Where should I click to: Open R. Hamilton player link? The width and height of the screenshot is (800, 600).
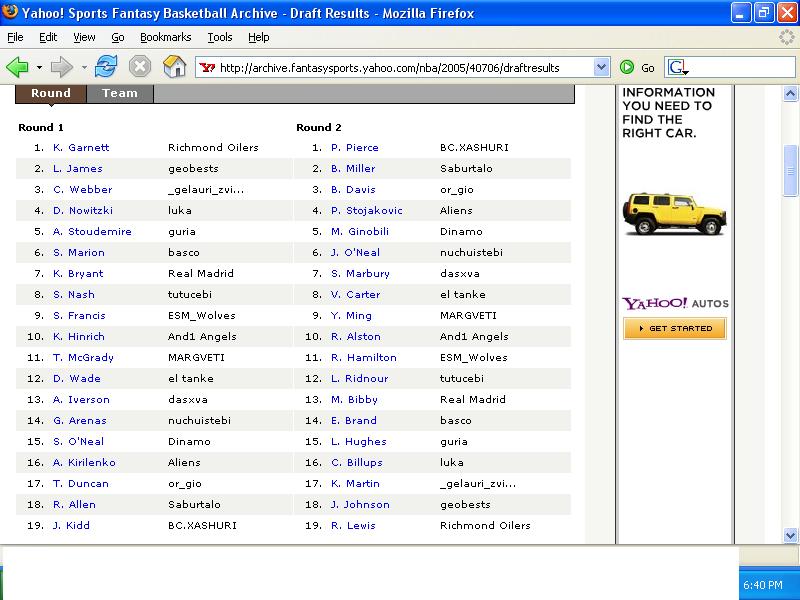coord(364,358)
